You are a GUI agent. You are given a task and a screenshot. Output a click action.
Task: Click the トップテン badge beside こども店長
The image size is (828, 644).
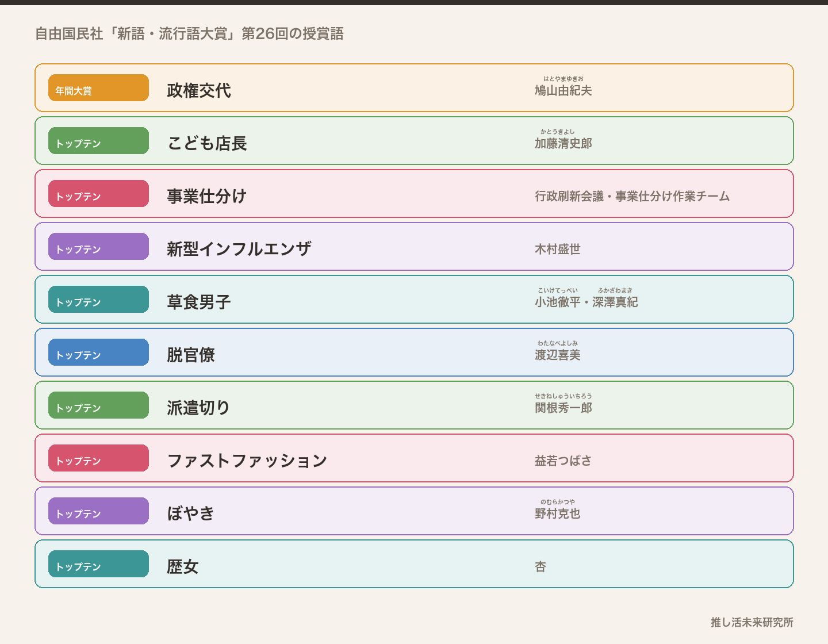(x=98, y=141)
